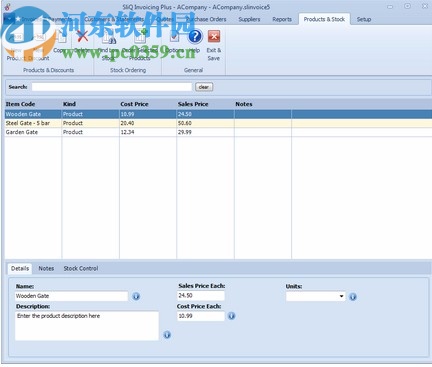The image size is (432, 367).
Task: Click the Exit & Save icon
Action: pos(214,37)
